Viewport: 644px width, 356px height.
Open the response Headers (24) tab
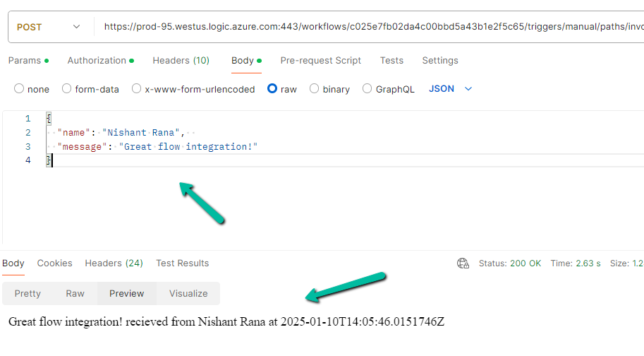pyautogui.click(x=114, y=263)
